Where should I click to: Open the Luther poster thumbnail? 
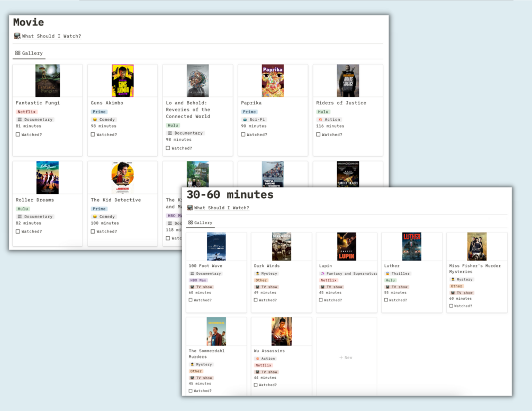pos(412,246)
